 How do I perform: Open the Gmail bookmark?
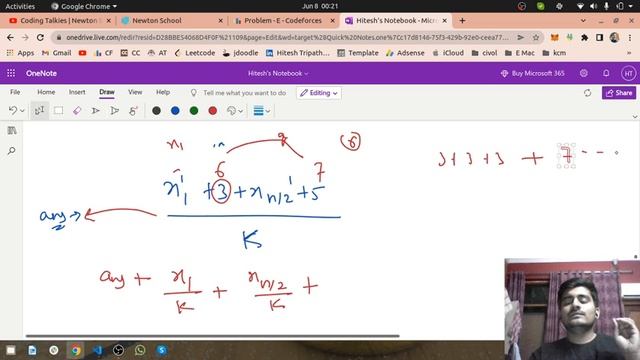click(57, 53)
